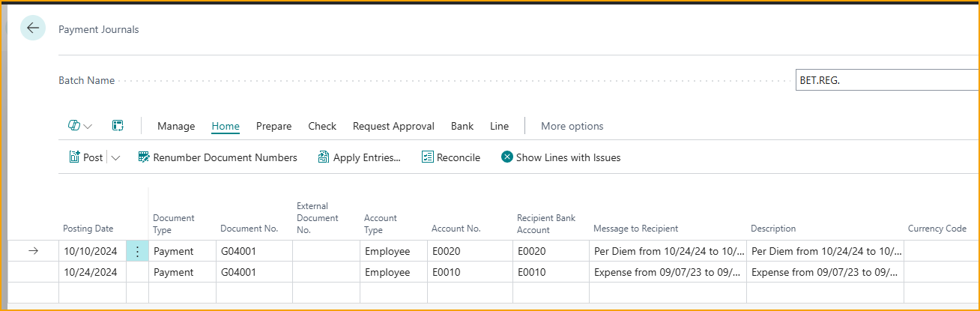Viewport: 980px width, 311px height.
Task: Expand the Post dropdown arrow
Action: tap(115, 157)
